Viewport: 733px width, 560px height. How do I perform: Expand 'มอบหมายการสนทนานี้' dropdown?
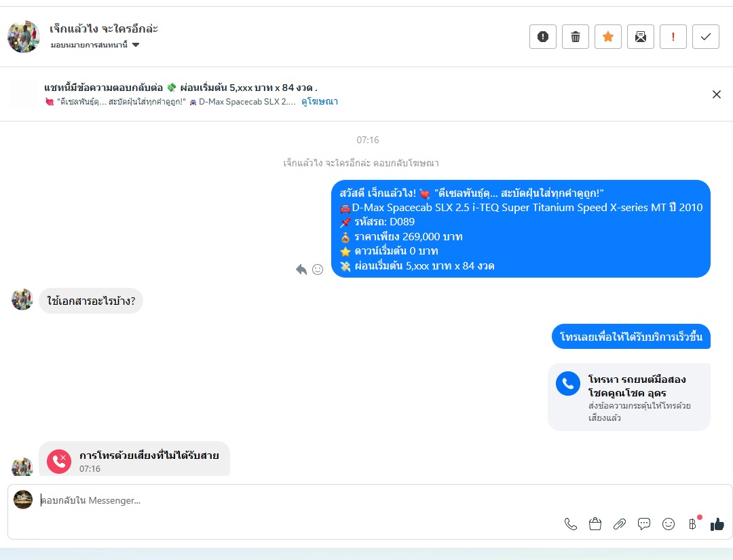[95, 45]
